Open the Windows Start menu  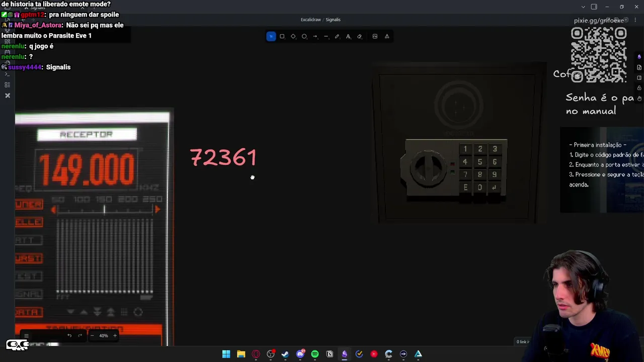point(226,354)
